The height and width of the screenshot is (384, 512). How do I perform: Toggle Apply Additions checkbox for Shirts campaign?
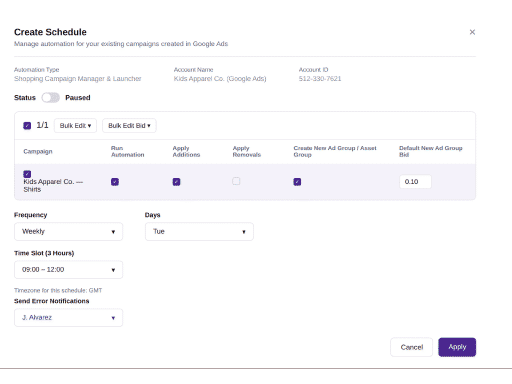(x=176, y=182)
